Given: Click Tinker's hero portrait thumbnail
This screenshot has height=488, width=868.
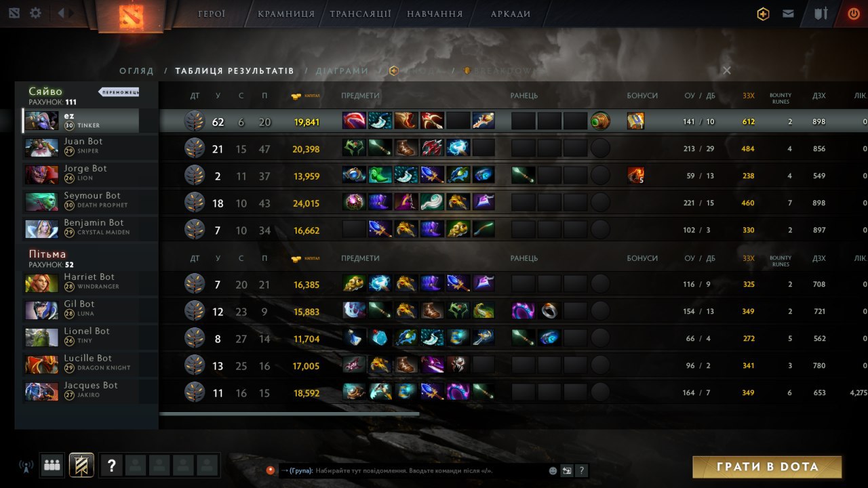Looking at the screenshot, I should pos(41,121).
